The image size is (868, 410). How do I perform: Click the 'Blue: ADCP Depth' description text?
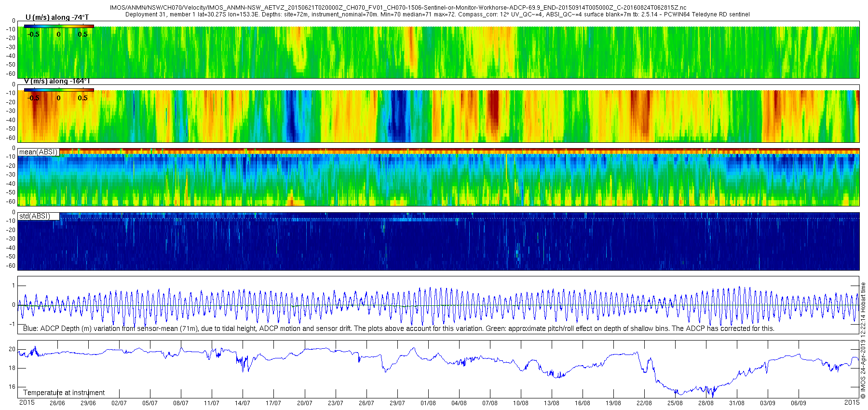[x=399, y=328]
